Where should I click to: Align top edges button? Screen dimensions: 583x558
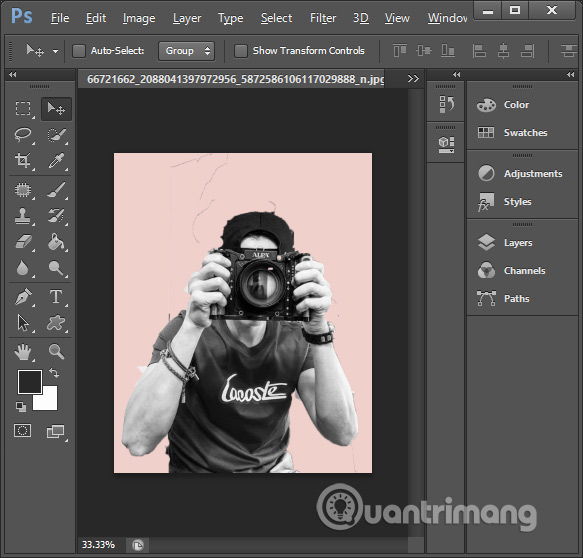(x=400, y=51)
